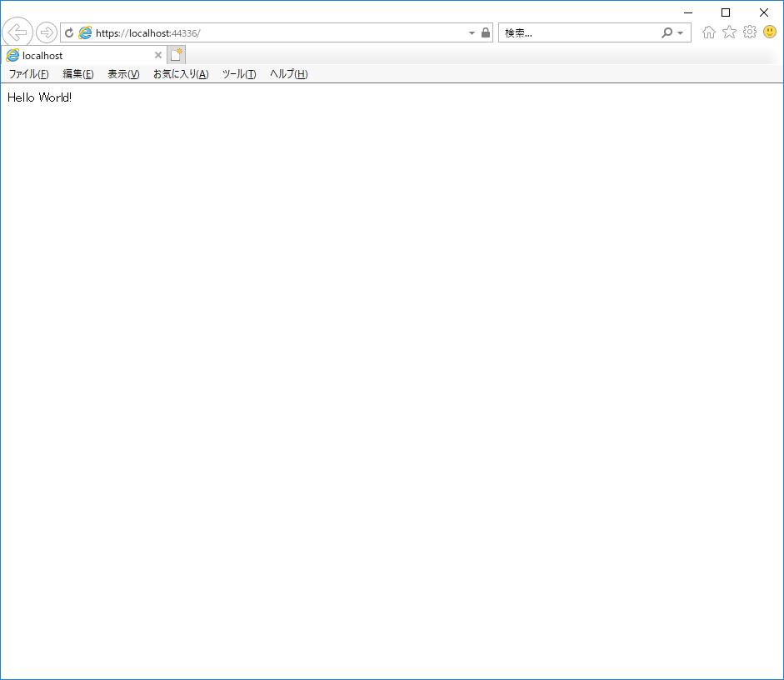Click the Home icon
The width and height of the screenshot is (784, 680).
[x=707, y=32]
